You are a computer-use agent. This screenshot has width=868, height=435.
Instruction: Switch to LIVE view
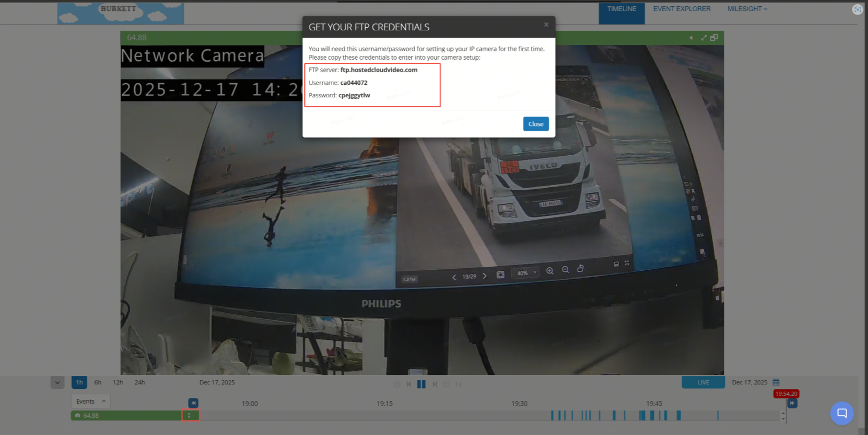coord(703,383)
